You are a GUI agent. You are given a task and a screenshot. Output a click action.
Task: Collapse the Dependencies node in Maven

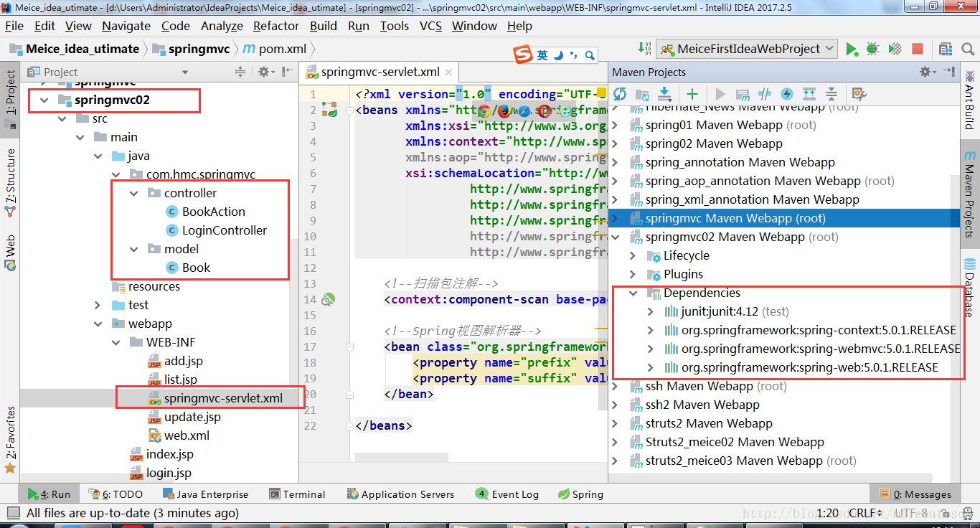pos(632,293)
